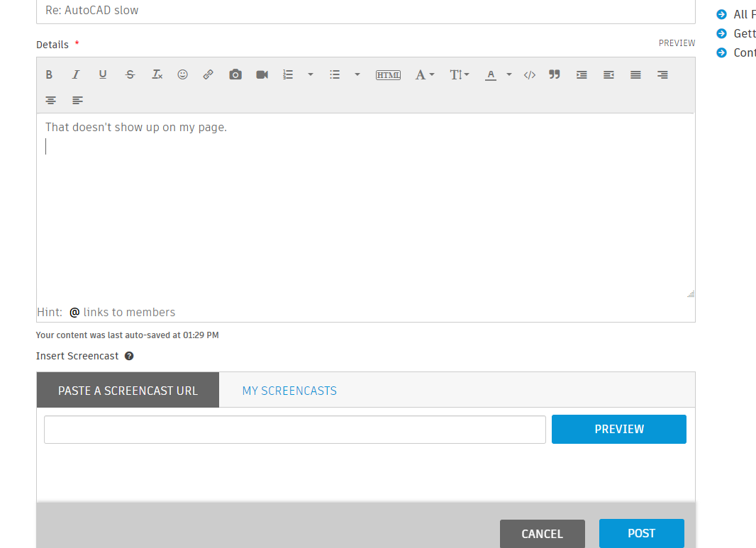756x548 pixels.
Task: Clear formatting with the remove-format icon
Action: coord(157,74)
